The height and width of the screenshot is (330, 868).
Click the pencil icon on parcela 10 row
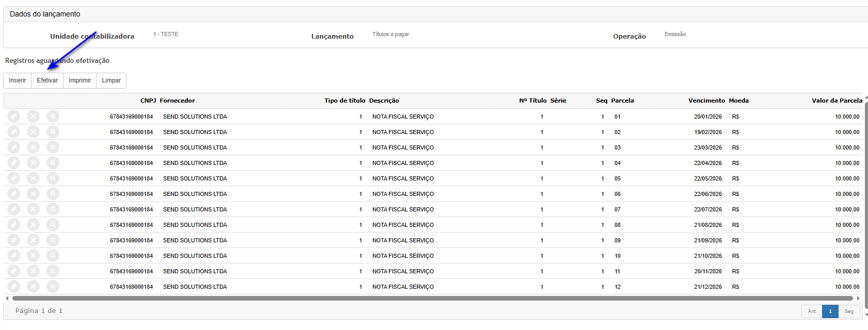coord(14,256)
